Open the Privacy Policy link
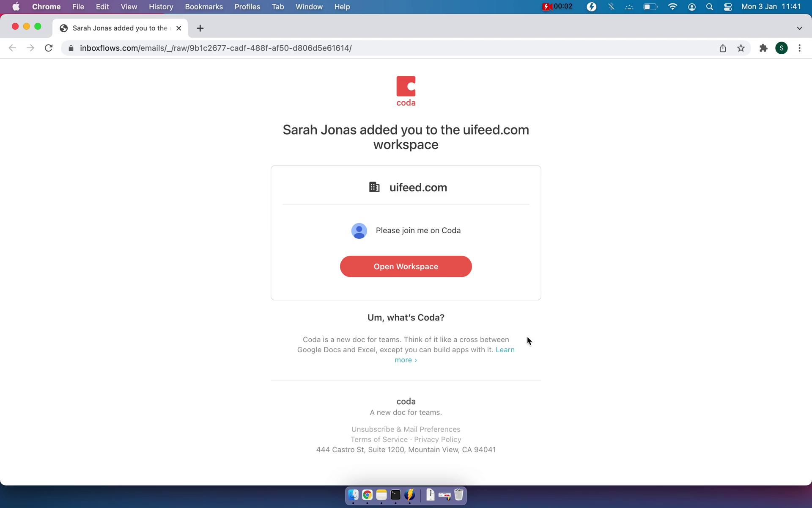Screen dimensions: 812x508 point(437,439)
